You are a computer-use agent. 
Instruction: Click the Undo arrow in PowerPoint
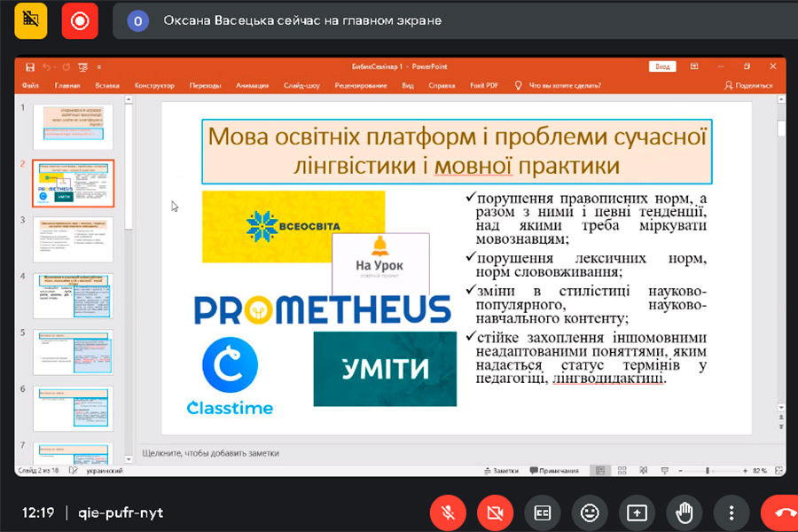pyautogui.click(x=47, y=67)
